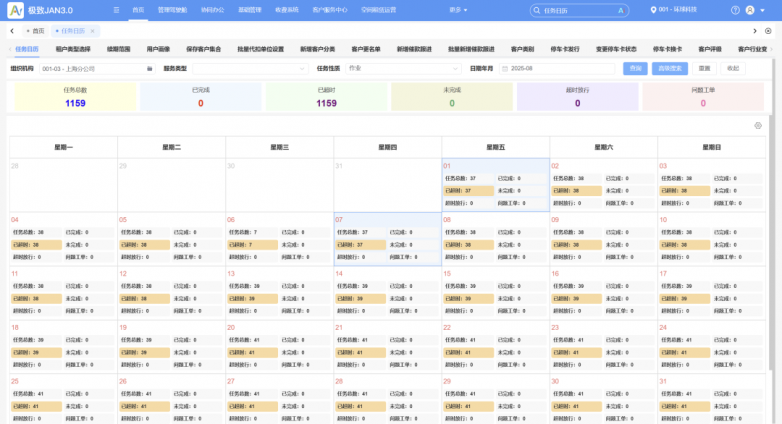Click the close-all-tabs circle icon
The height and width of the screenshot is (424, 782).
[x=772, y=31]
